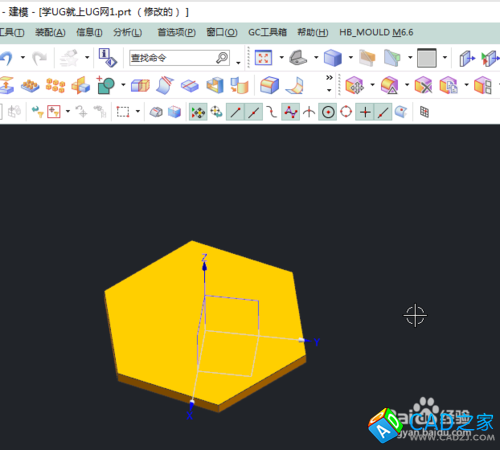Select the Pattern Feature icon

pyautogui.click(x=30, y=85)
